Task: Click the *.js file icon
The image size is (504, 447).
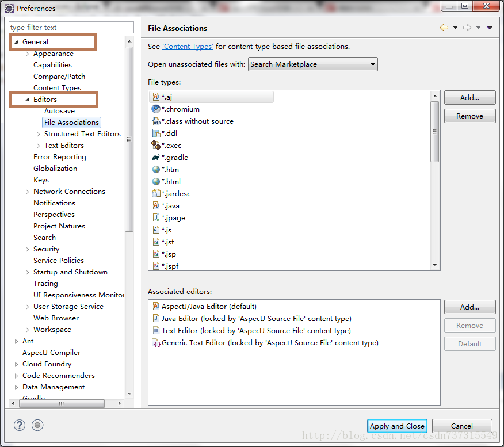Action: tap(156, 230)
